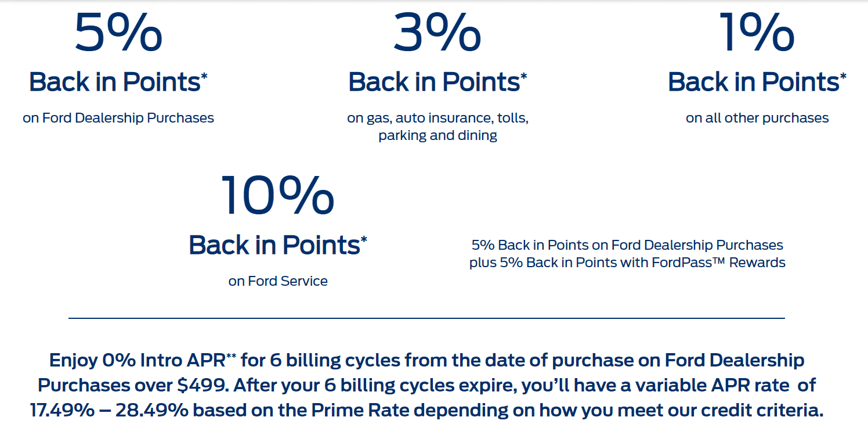Click 'Back in Points' under the 3% heading

[433, 82]
